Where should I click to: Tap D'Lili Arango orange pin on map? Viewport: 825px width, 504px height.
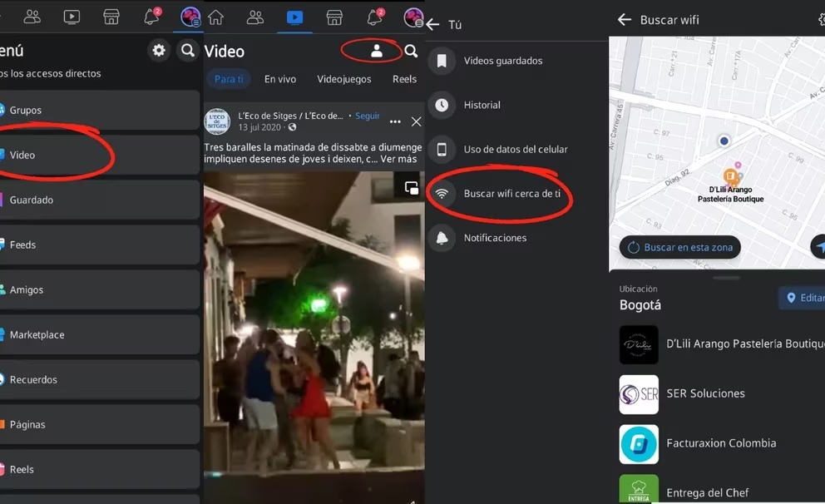[729, 175]
